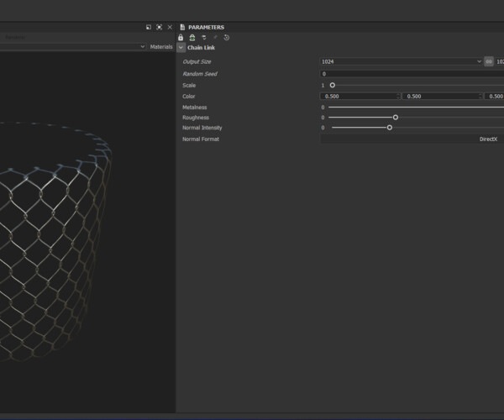Click the Random Seed label
The height and width of the screenshot is (420, 504).
[200, 74]
